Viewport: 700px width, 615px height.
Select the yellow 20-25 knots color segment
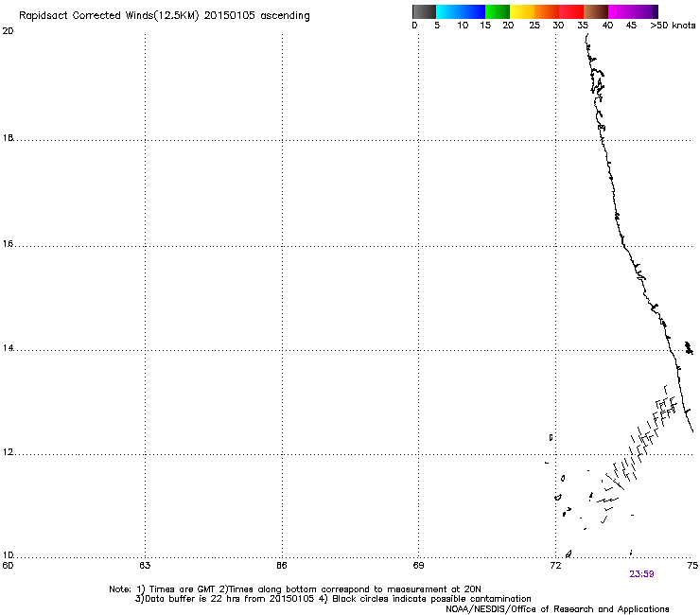coord(522,11)
